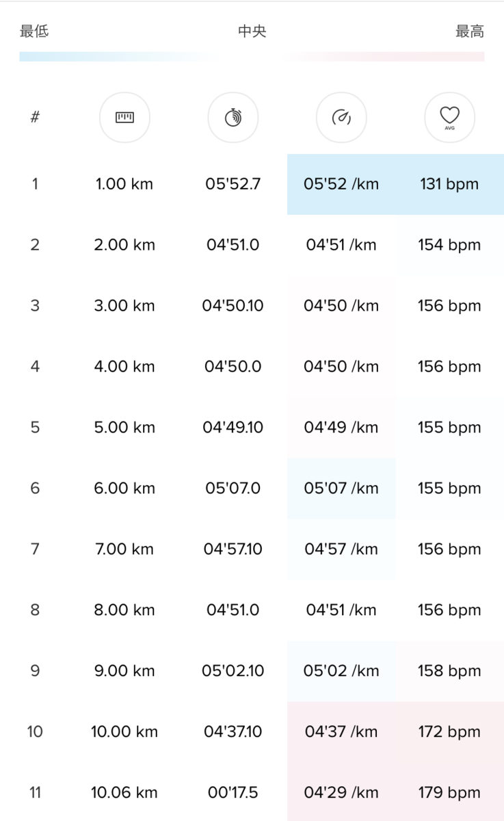The width and height of the screenshot is (504, 821).
Task: Choose lap 9 pace 05'02 /km
Action: pyautogui.click(x=341, y=671)
